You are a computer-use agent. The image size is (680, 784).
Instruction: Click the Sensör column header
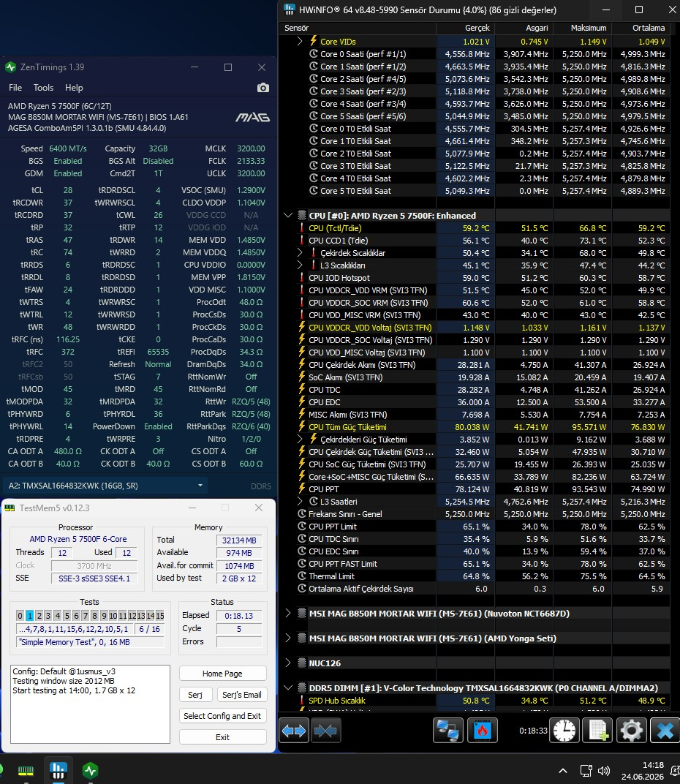(358, 28)
